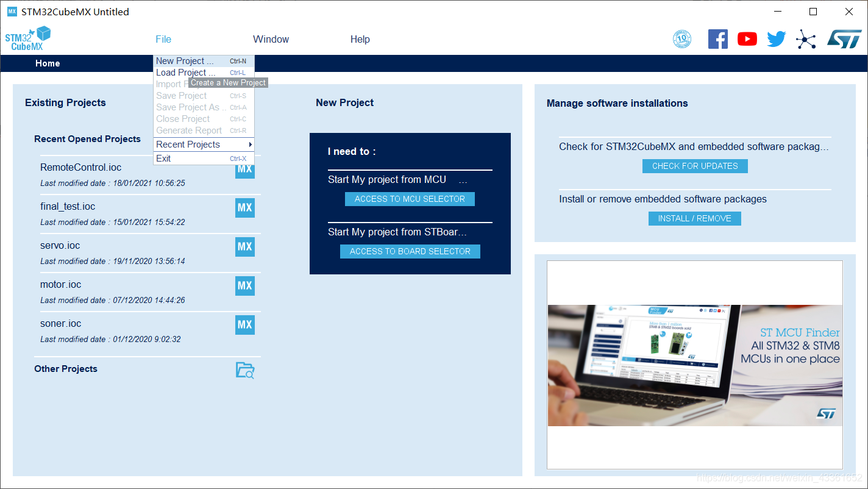Viewport: 868px width, 489px height.
Task: Click the Save Project As menu entry
Action: pos(204,107)
